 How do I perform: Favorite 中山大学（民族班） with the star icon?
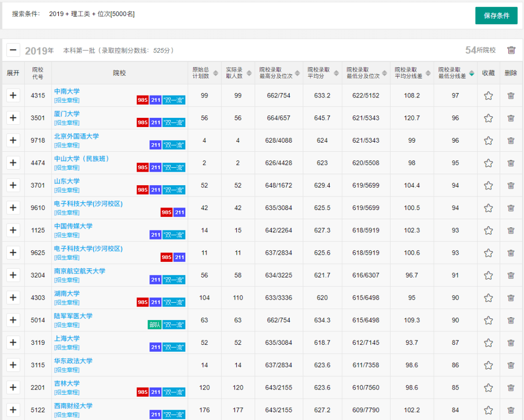click(488, 163)
